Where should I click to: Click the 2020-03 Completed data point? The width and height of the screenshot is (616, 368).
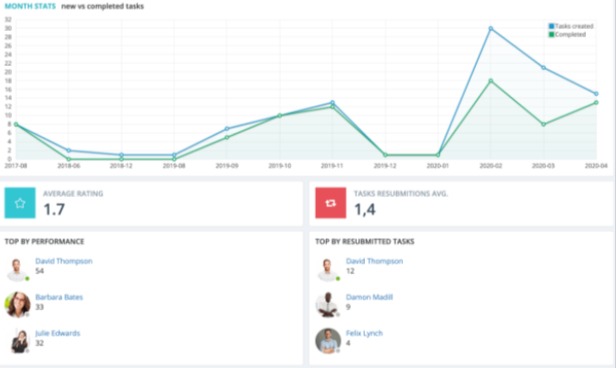[x=543, y=124]
